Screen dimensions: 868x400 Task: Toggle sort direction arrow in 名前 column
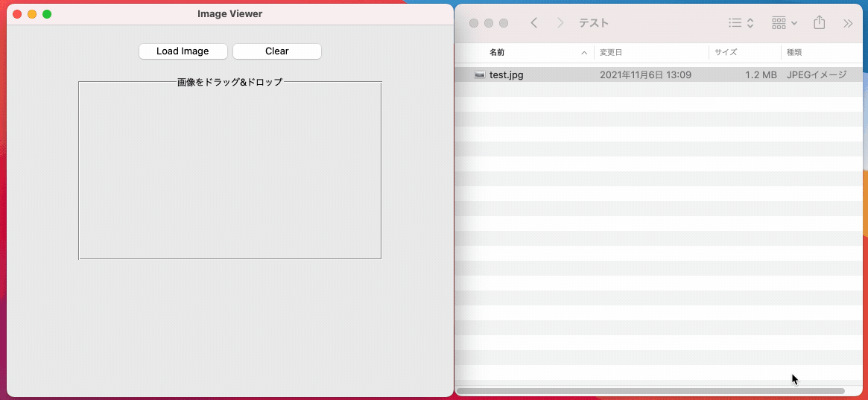point(584,53)
